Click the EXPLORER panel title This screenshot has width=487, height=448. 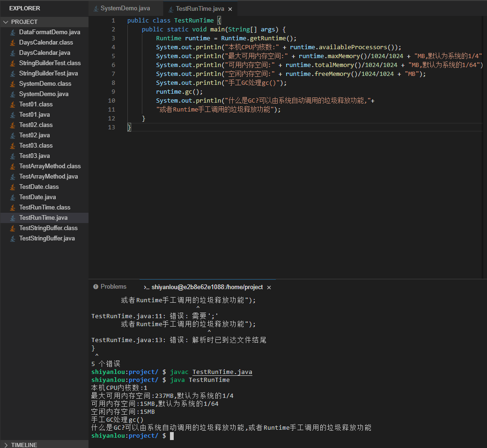click(x=24, y=8)
